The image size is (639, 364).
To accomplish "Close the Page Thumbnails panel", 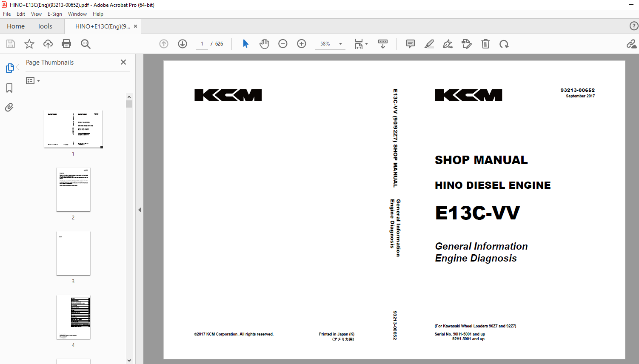I will coord(123,62).
